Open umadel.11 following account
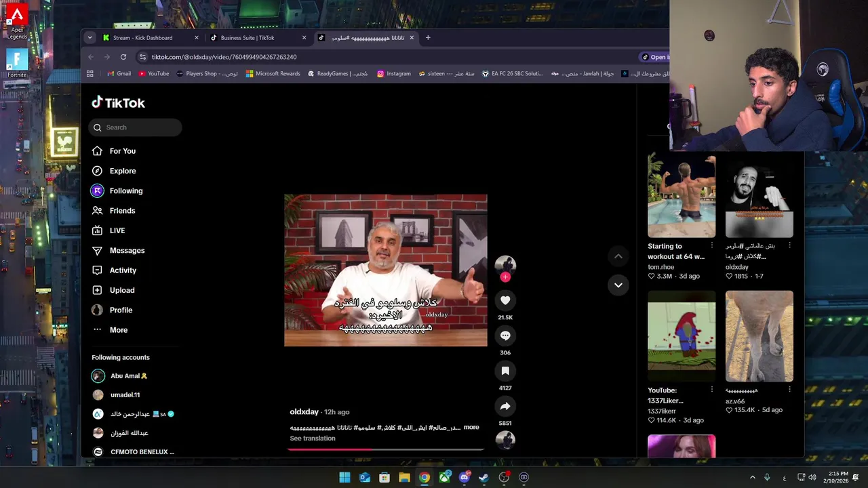The image size is (868, 488). point(117,394)
